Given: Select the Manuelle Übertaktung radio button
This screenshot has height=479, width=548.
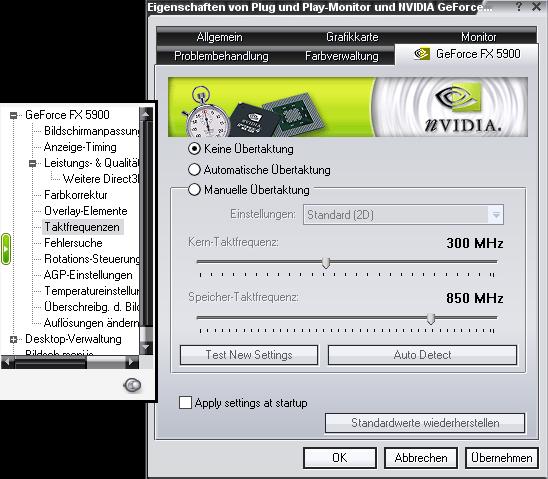Looking at the screenshot, I should tap(194, 190).
